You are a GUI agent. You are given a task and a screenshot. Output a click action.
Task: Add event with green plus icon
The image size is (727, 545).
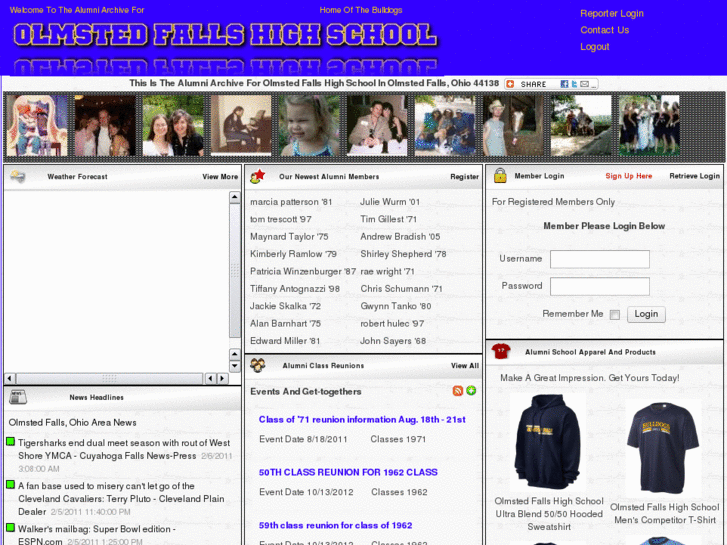point(471,390)
